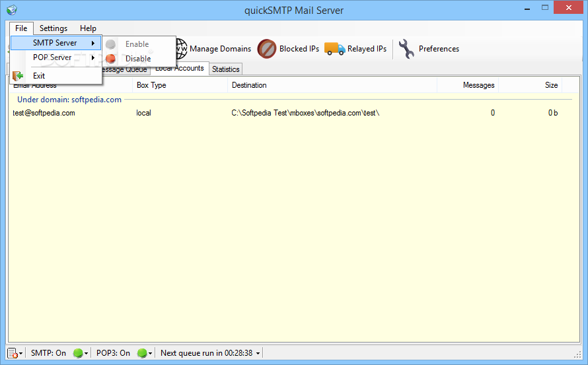Open Blocked IPs list
This screenshot has height=365, width=588.
coord(299,49)
